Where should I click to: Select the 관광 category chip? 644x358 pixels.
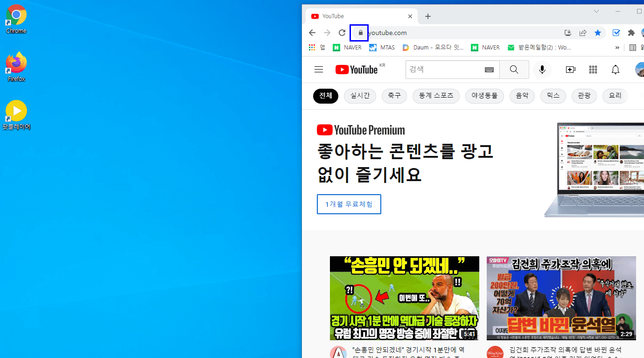[584, 96]
